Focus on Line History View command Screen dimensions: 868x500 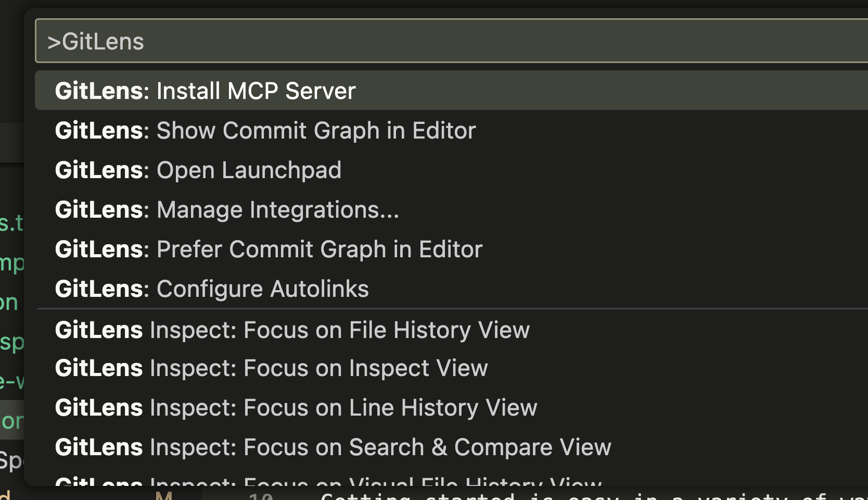click(296, 407)
